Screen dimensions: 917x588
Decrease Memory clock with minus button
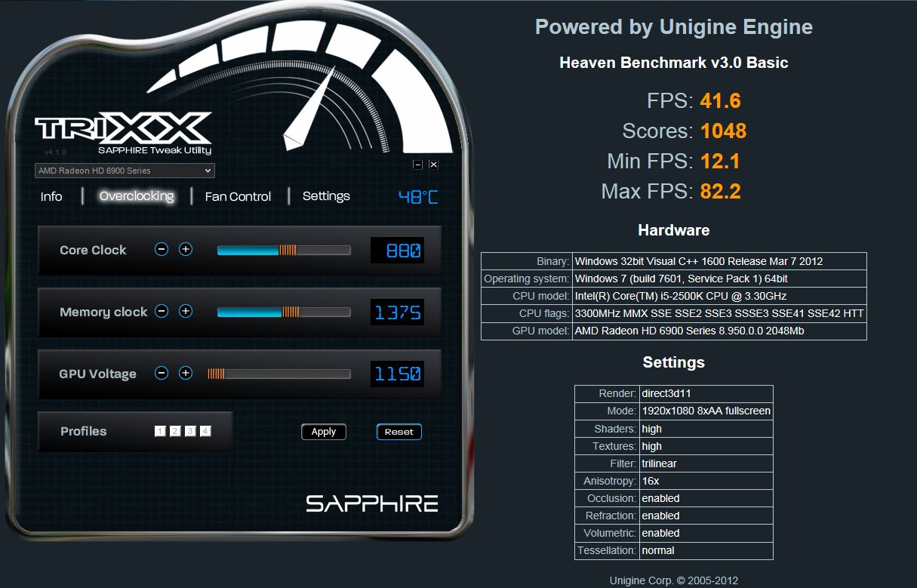[162, 311]
